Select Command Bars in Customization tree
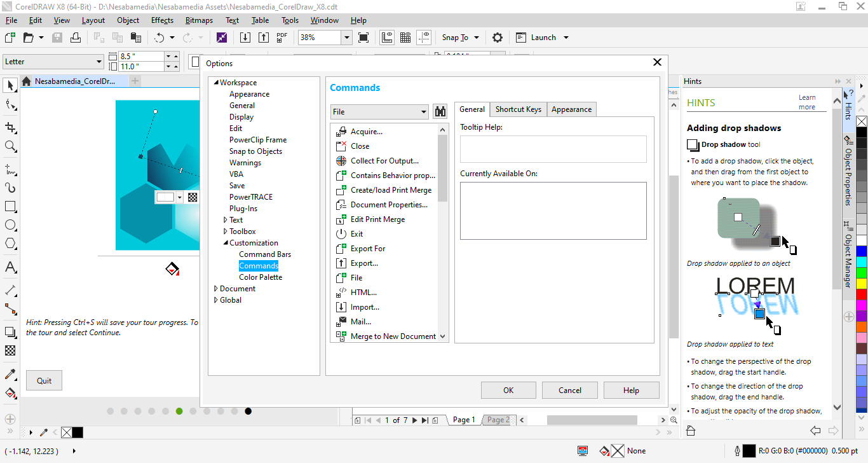Screen dimensions: 868x463 [264, 254]
